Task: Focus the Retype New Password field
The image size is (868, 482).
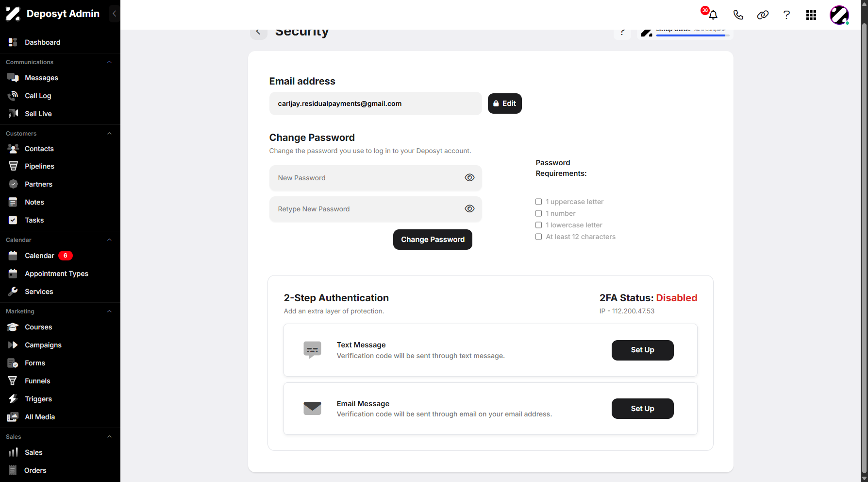Action: [375, 209]
